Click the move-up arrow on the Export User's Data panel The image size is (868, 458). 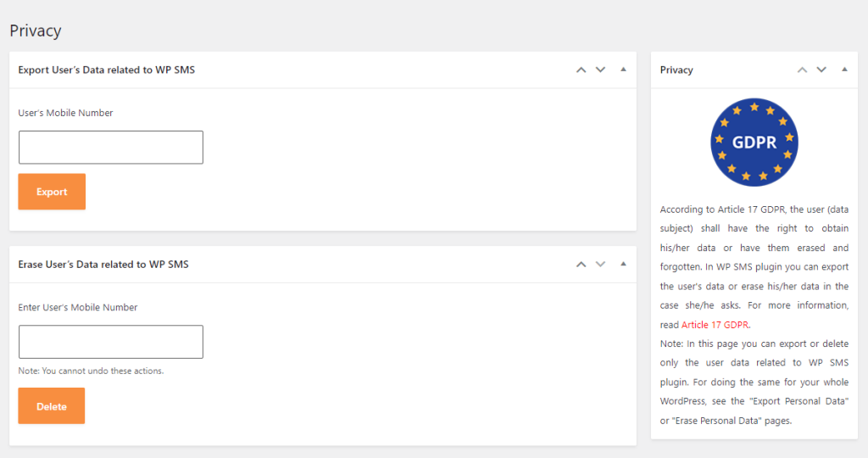click(x=581, y=70)
